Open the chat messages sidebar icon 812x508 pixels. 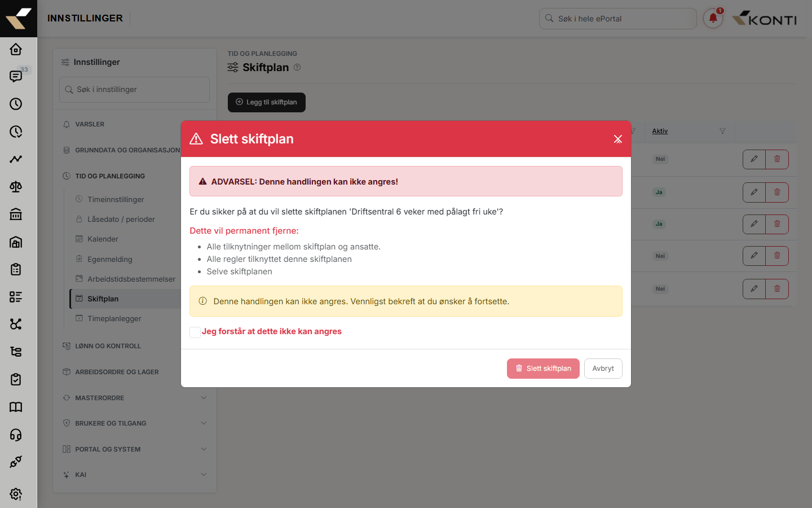click(x=16, y=76)
